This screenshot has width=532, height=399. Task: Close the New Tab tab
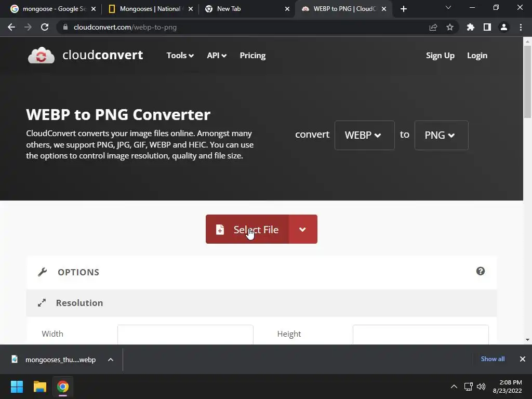287,9
